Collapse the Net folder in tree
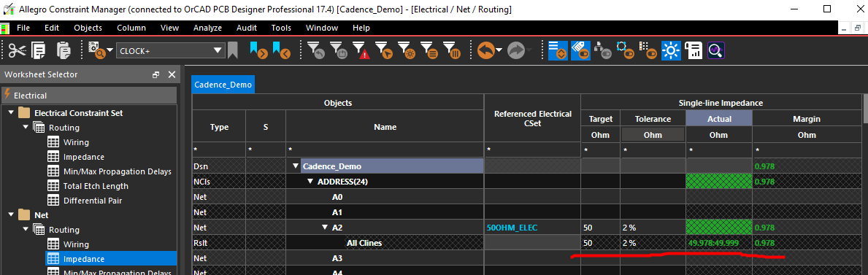The height and width of the screenshot is (275, 868). (12, 214)
